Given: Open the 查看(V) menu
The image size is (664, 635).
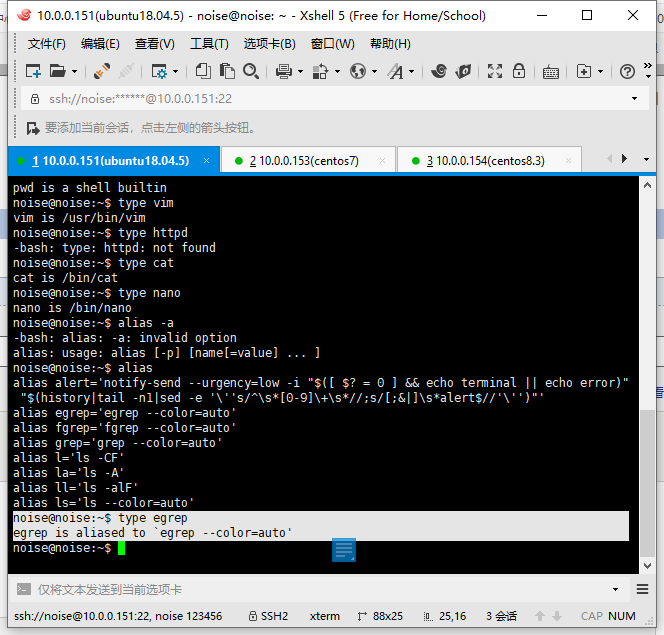Looking at the screenshot, I should (x=155, y=44).
